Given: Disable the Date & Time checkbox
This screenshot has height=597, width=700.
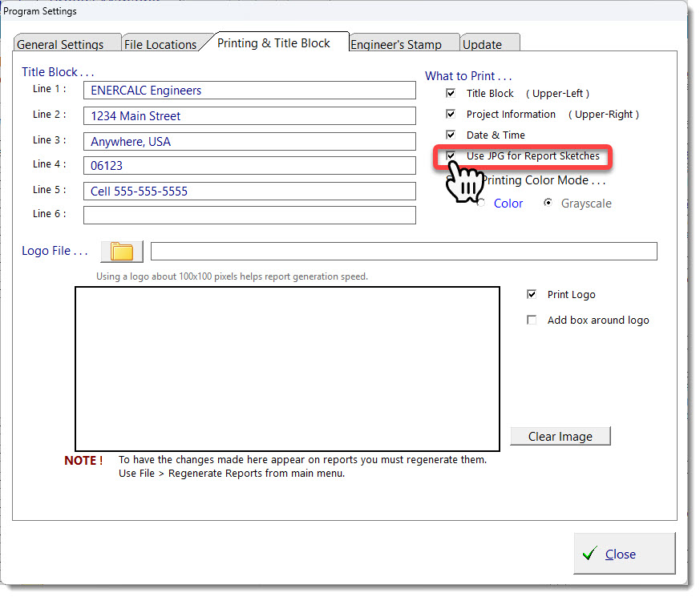Looking at the screenshot, I should pyautogui.click(x=451, y=135).
